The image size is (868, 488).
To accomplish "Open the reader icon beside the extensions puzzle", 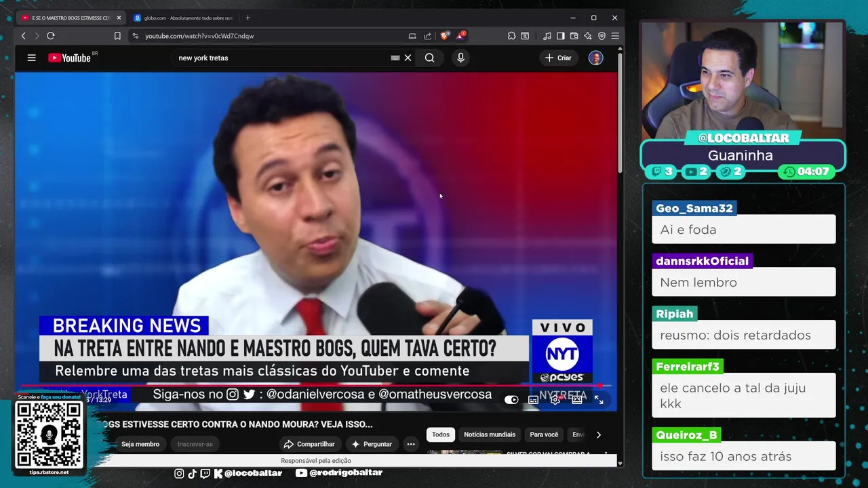I will [526, 36].
